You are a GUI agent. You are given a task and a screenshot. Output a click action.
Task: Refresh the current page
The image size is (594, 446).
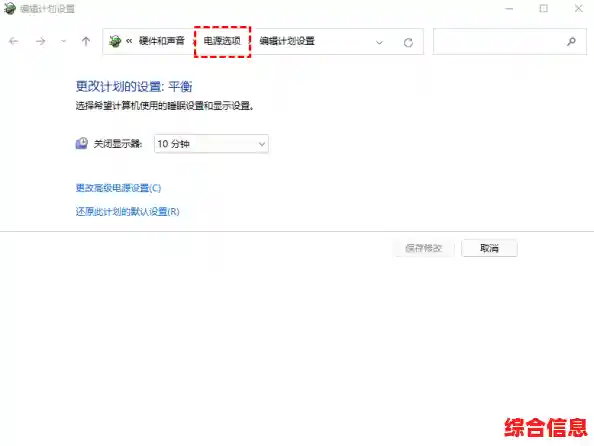tap(408, 42)
